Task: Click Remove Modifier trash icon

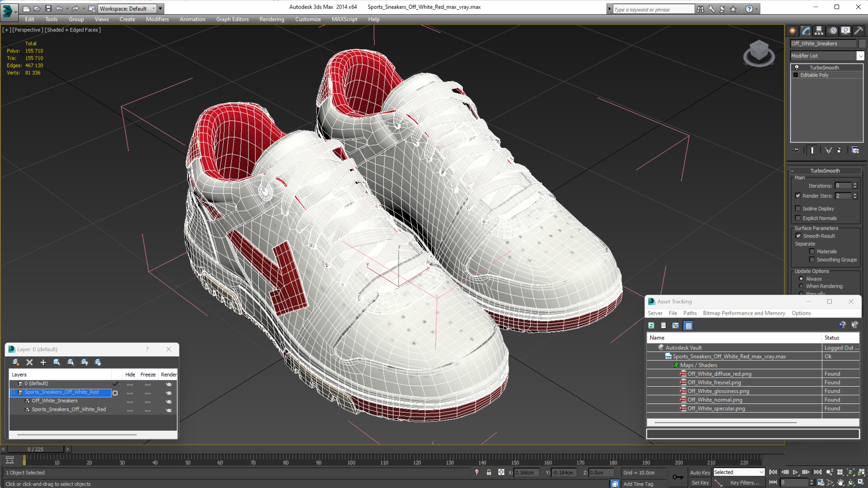Action: point(839,150)
